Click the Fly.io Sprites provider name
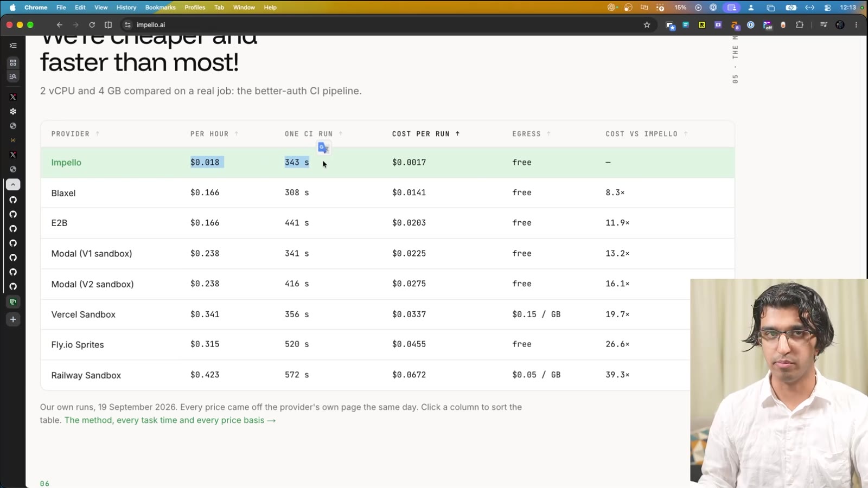The image size is (868, 488). tap(78, 345)
